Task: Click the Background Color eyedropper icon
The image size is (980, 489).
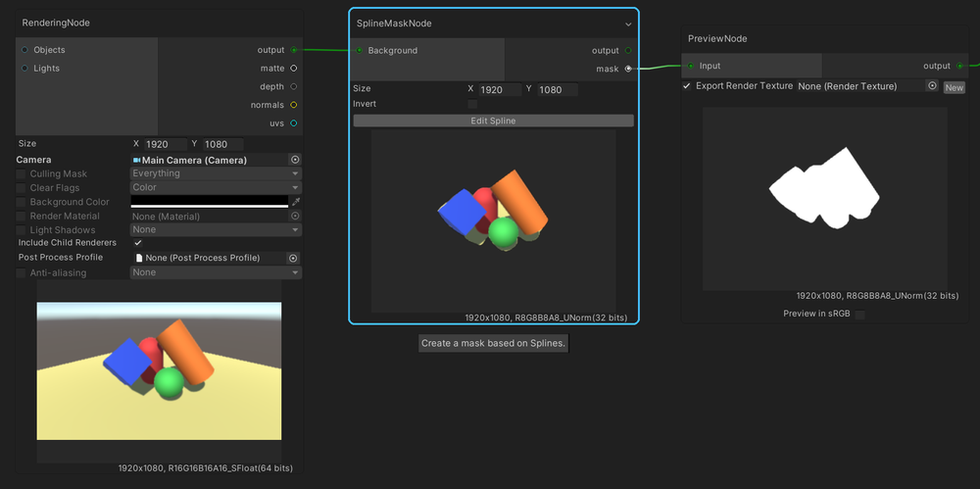Action: [x=295, y=201]
